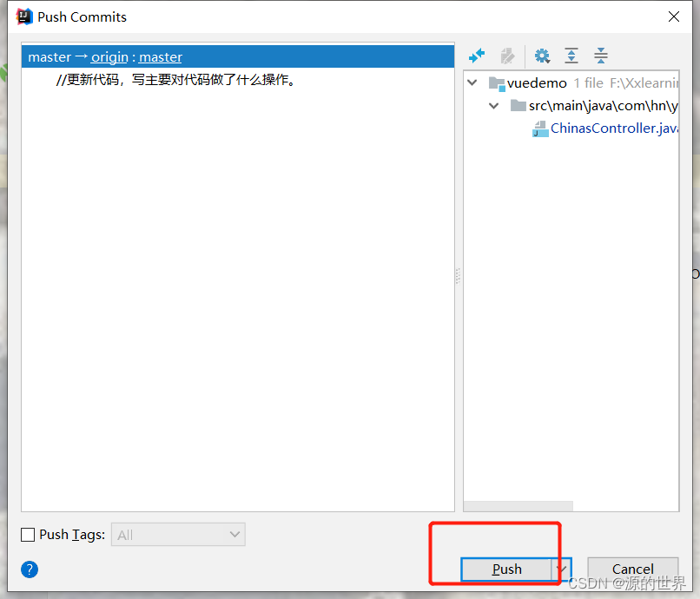Viewport: 700px width, 599px height.
Task: Open the help question mark icon
Action: pos(30,569)
